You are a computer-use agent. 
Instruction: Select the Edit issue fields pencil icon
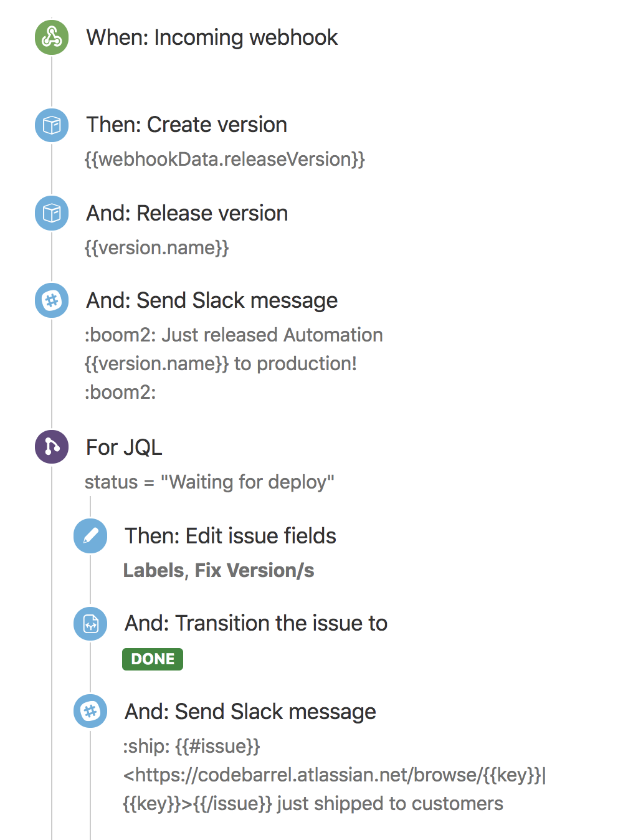pyautogui.click(x=90, y=536)
